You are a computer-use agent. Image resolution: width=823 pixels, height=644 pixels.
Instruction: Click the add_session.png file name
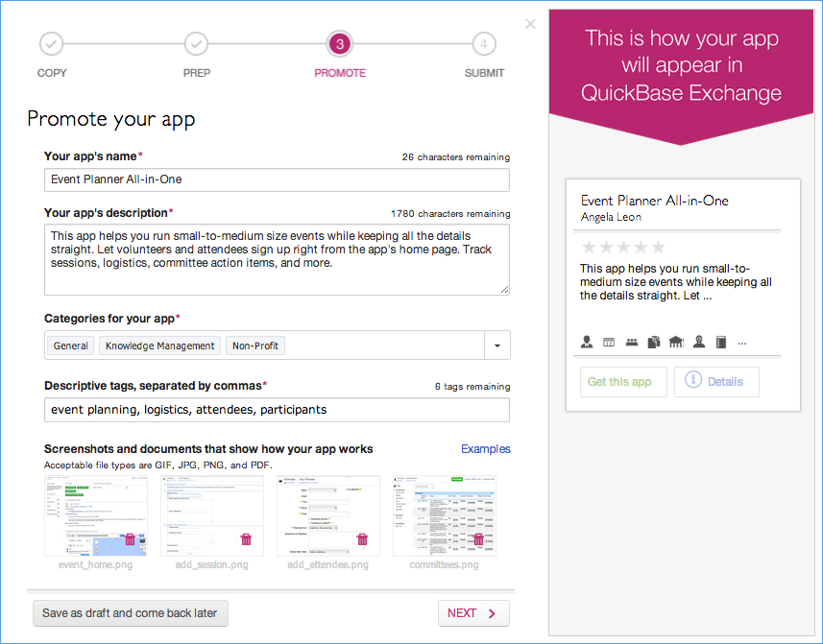point(211,564)
